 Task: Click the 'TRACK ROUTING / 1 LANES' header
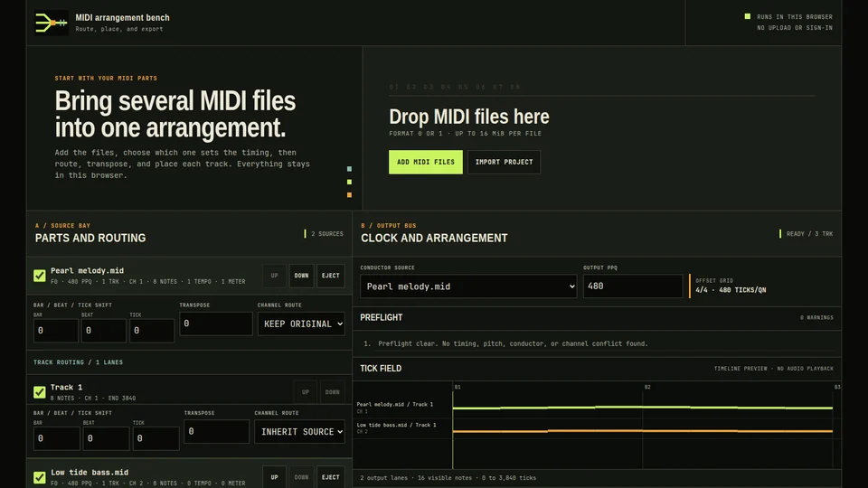point(78,362)
